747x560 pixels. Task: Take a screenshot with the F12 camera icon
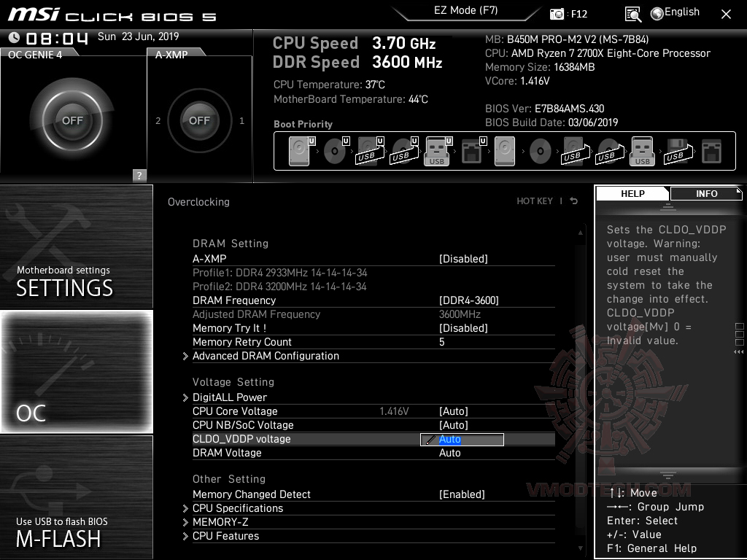(x=557, y=14)
